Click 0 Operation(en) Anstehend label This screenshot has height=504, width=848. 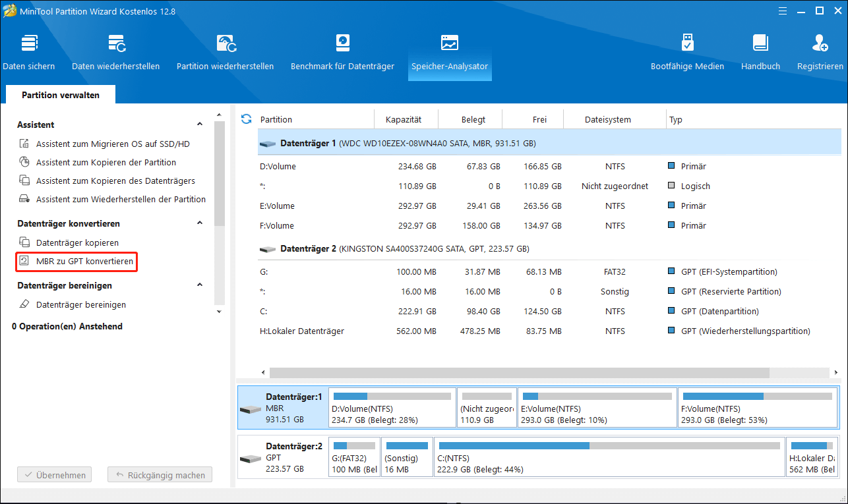pos(67,326)
